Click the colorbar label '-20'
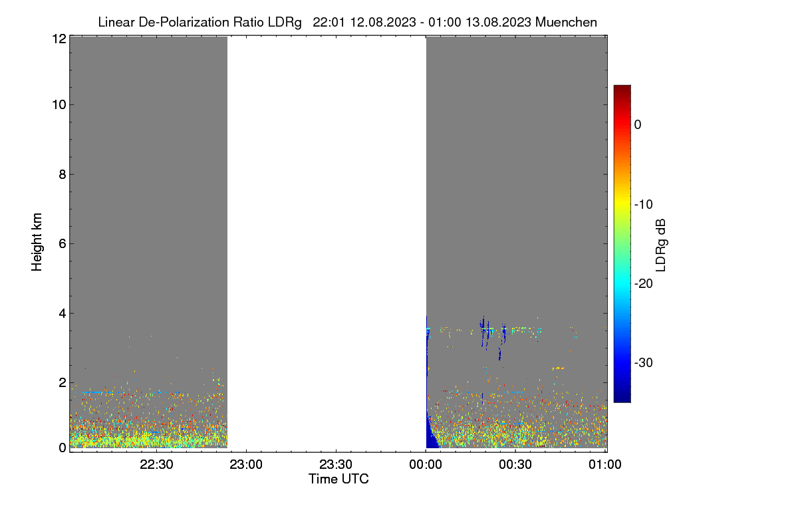Viewport: 798px width, 532px height. point(643,283)
